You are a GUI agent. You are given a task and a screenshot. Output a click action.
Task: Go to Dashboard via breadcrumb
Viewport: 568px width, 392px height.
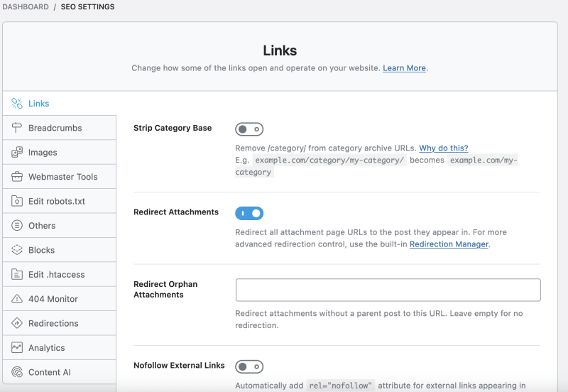click(26, 7)
